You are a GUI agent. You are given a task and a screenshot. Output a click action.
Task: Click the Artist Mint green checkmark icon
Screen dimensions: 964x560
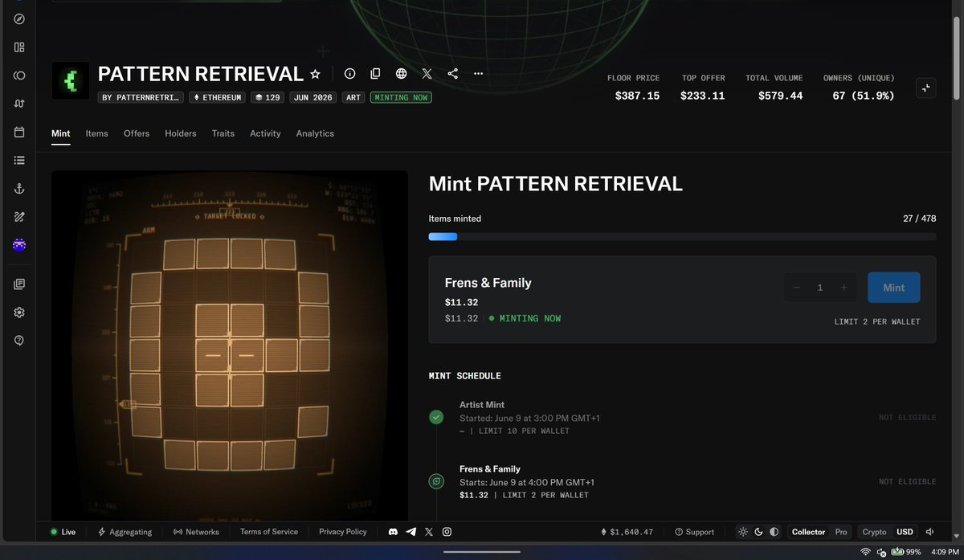(436, 417)
